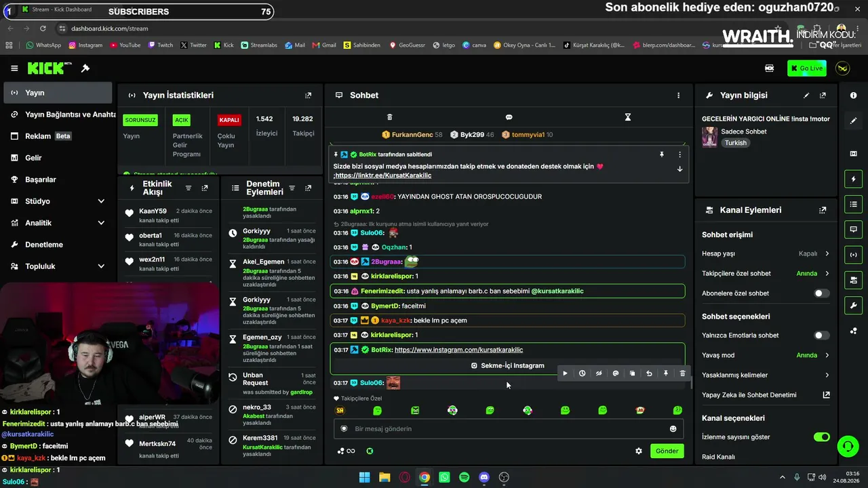868x488 pixels.
Task: Pop out the Kanal Eylemleri panel
Action: [823, 210]
